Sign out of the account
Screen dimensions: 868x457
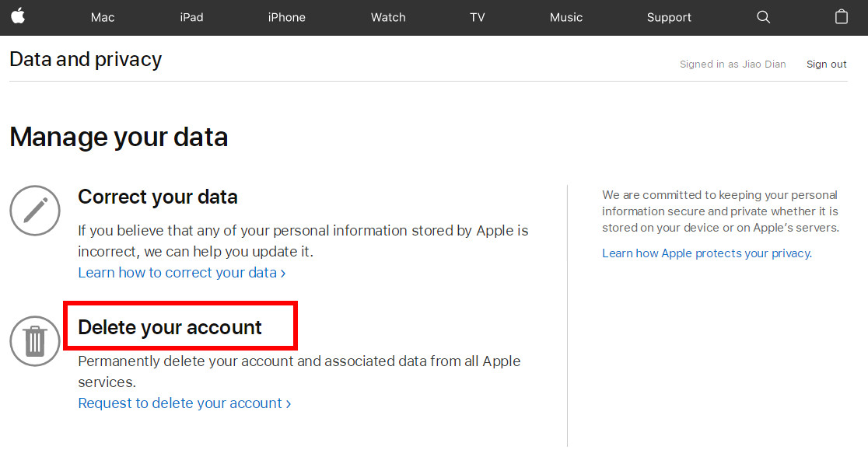[x=826, y=64]
